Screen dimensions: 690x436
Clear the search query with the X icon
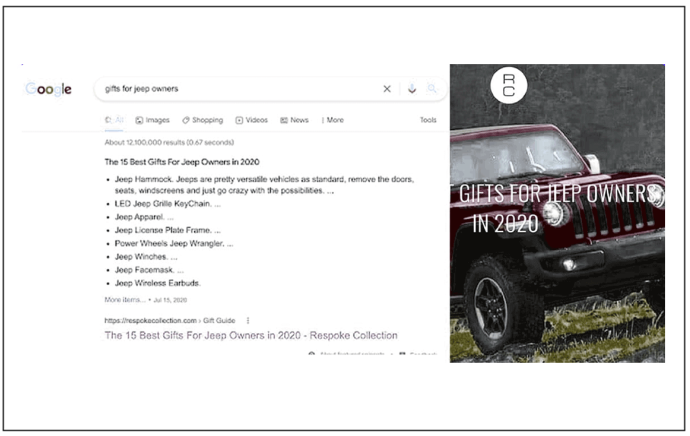click(x=387, y=89)
